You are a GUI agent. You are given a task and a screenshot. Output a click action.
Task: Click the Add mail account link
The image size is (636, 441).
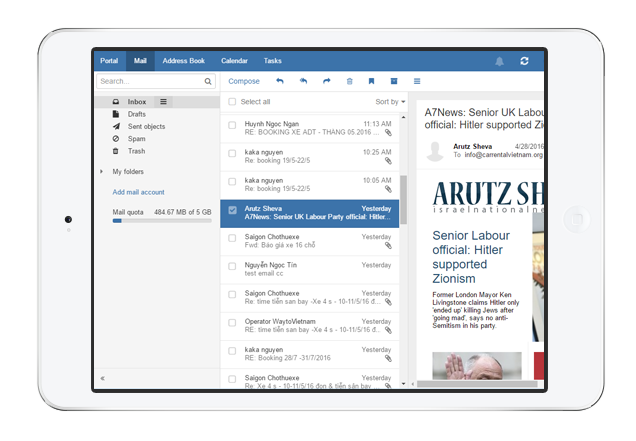point(138,192)
